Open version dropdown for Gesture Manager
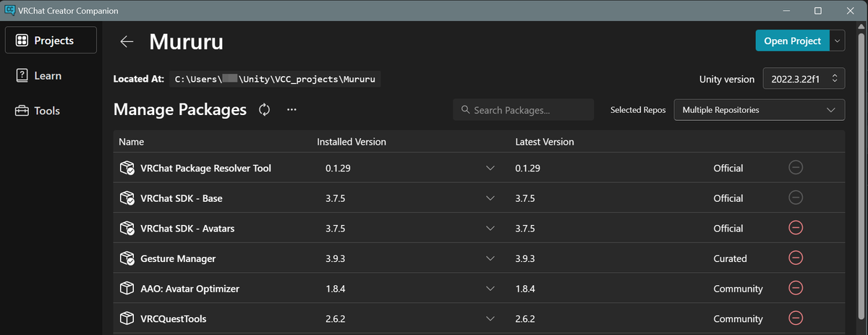 pyautogui.click(x=490, y=258)
